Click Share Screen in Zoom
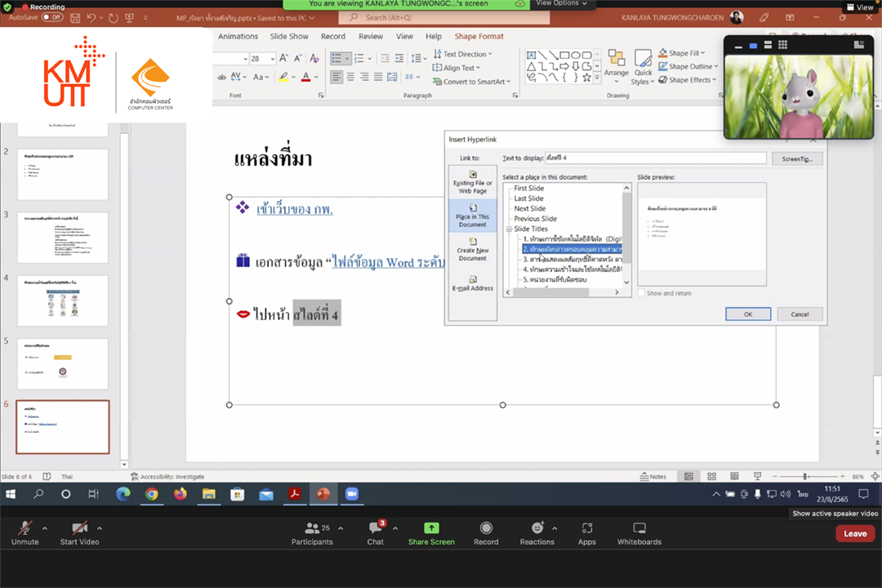 coord(431,533)
